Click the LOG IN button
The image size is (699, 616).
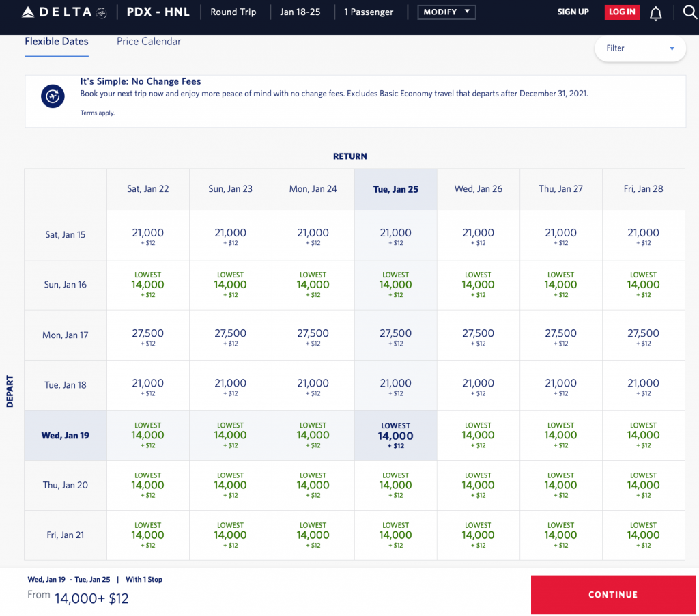[x=621, y=12]
